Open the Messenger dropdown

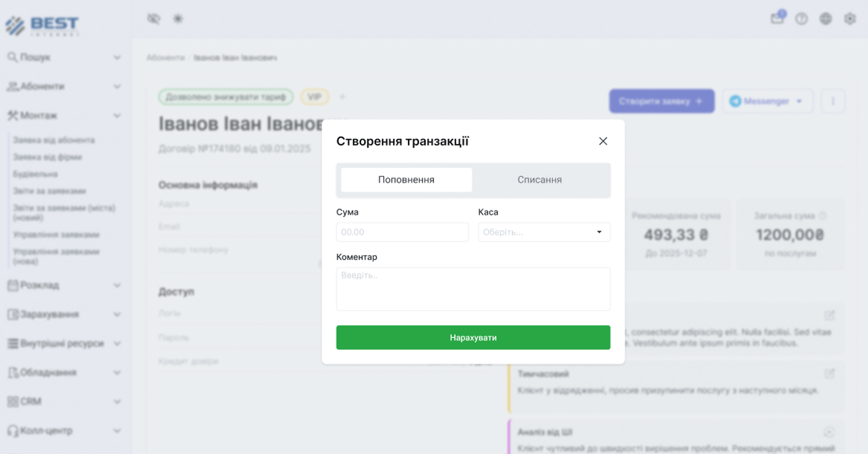(x=767, y=101)
